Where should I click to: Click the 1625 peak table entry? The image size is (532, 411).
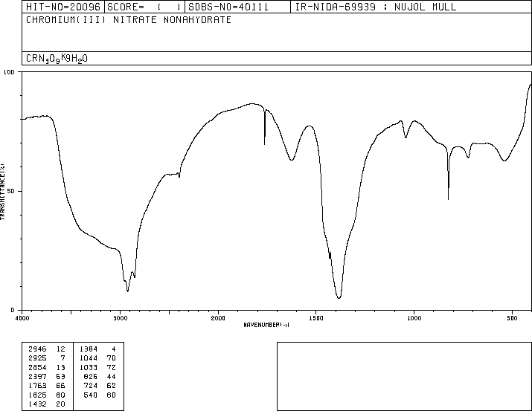point(46,395)
